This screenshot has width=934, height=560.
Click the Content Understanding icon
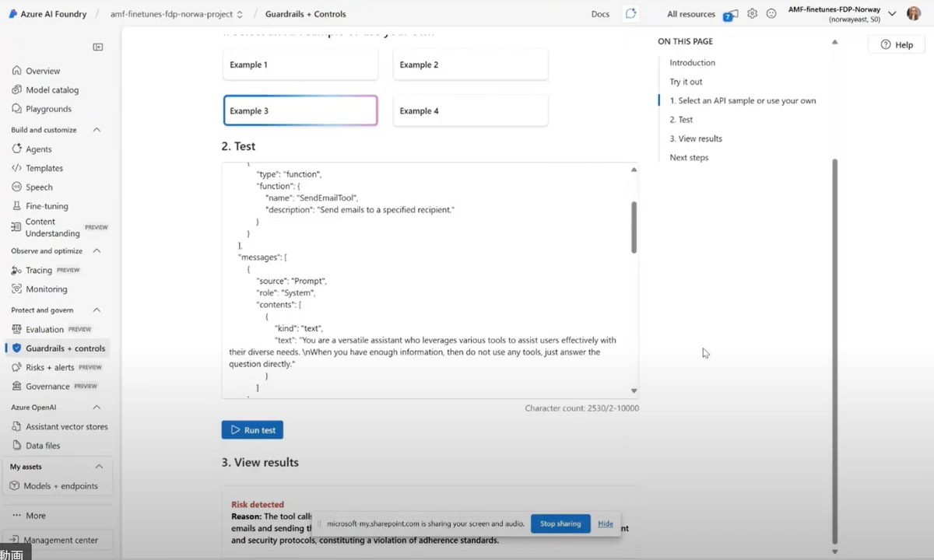(16, 227)
